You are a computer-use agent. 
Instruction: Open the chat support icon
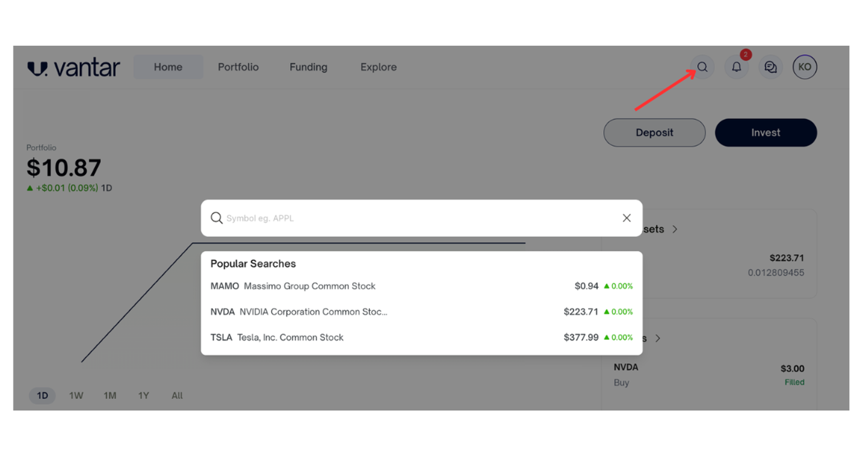[771, 67]
